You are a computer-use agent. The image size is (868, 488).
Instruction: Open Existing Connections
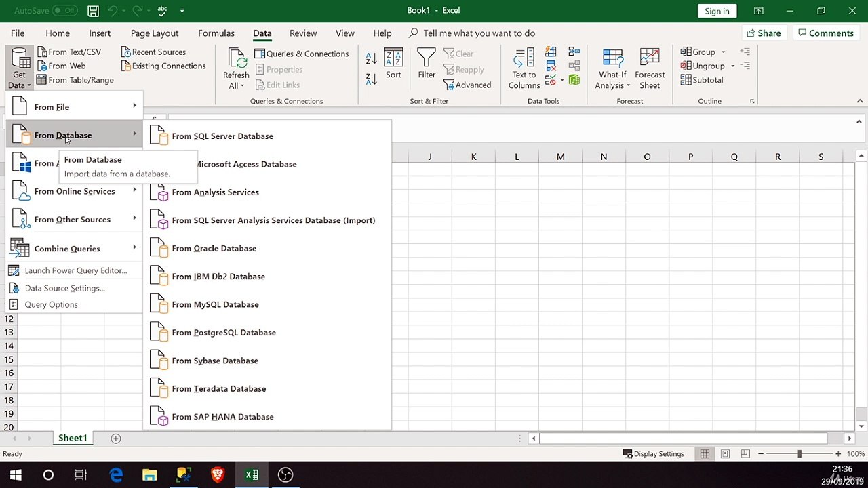pyautogui.click(x=163, y=66)
